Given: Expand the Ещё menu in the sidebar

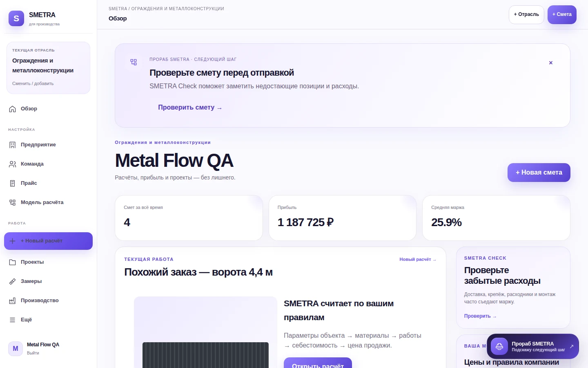Looking at the screenshot, I should (x=48, y=320).
